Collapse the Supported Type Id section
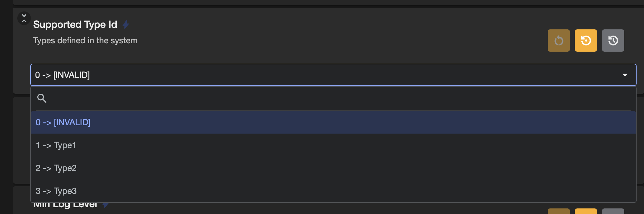Screen dimensions: 644x214 coord(24,18)
